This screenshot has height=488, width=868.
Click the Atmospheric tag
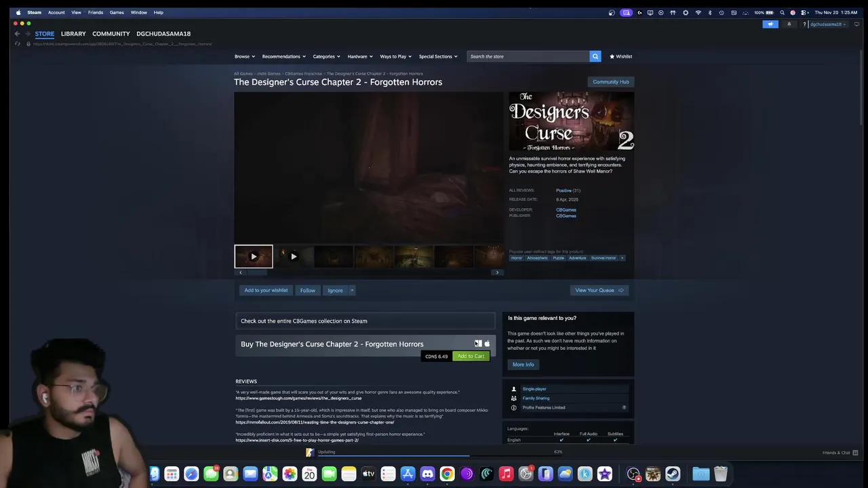[x=537, y=258]
